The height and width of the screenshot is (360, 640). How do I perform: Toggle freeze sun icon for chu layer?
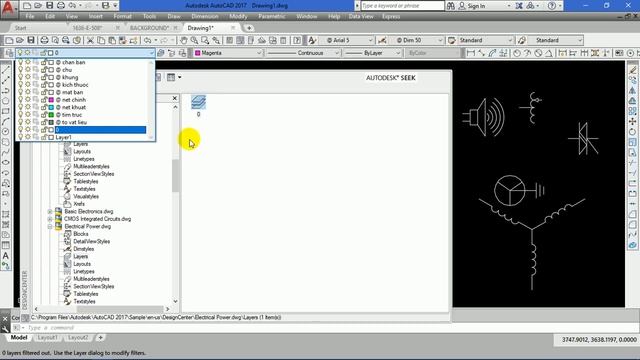point(28,70)
